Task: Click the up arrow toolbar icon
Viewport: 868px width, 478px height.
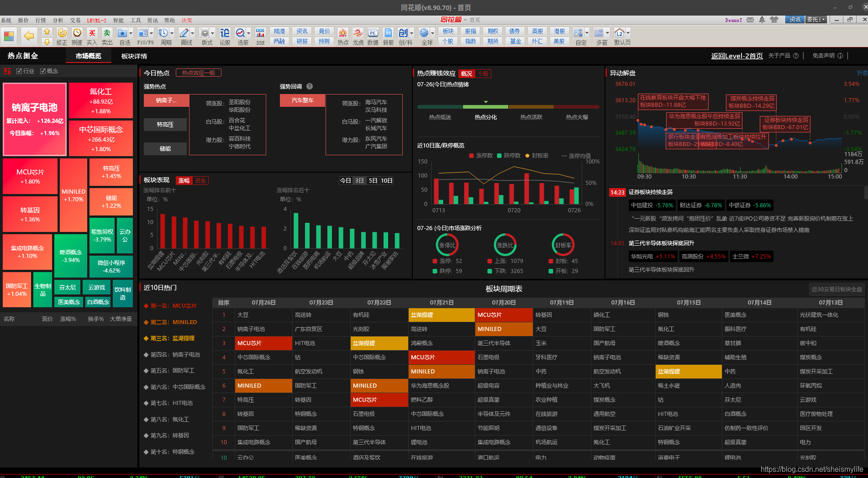Action: (x=47, y=32)
